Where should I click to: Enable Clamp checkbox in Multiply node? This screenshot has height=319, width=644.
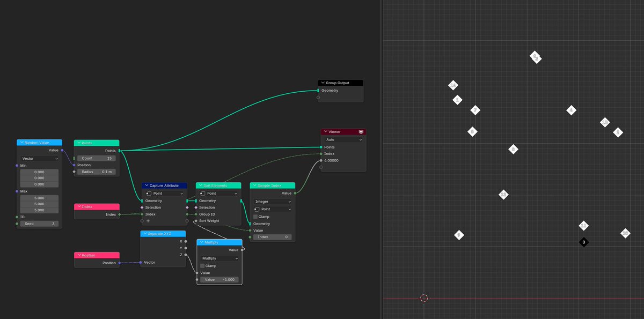coord(202,266)
